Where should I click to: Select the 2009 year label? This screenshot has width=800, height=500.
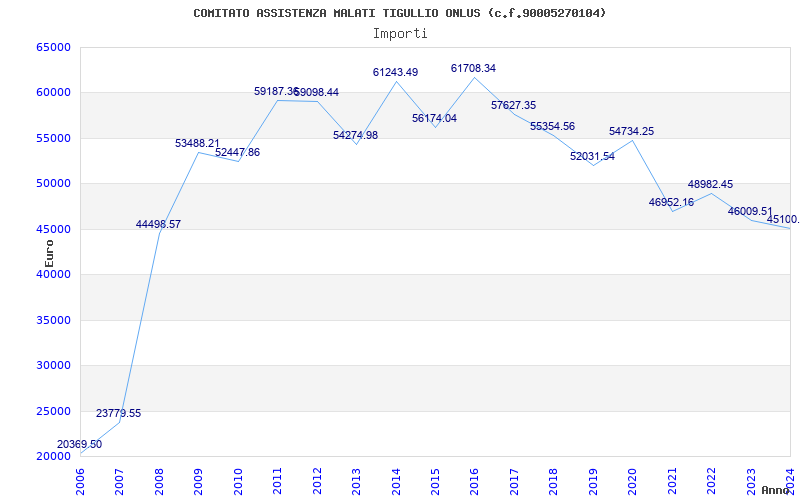click(x=198, y=481)
